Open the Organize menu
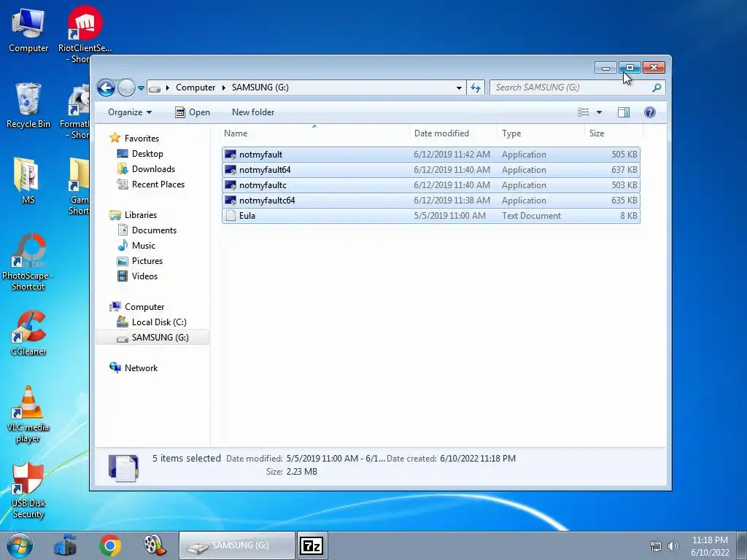This screenshot has width=747, height=560. click(130, 112)
